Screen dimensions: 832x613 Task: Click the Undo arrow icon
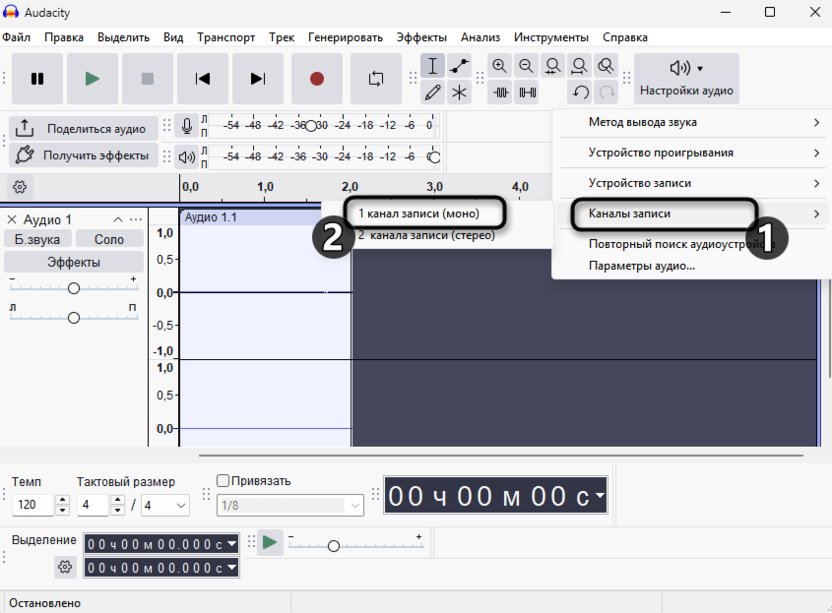point(580,93)
